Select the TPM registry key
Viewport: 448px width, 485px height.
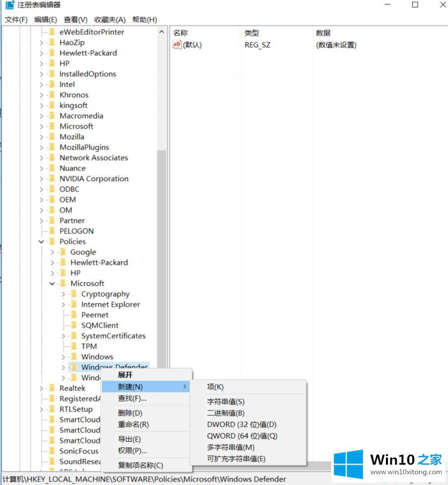[x=89, y=346]
